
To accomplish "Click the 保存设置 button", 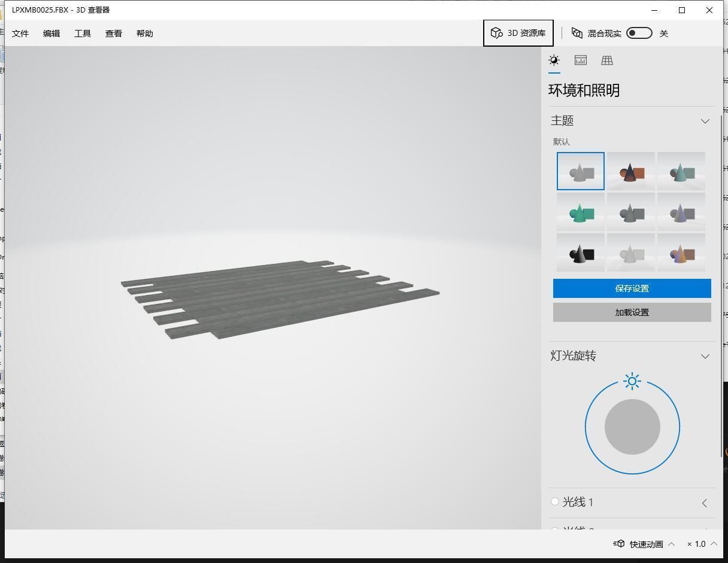I will point(632,288).
